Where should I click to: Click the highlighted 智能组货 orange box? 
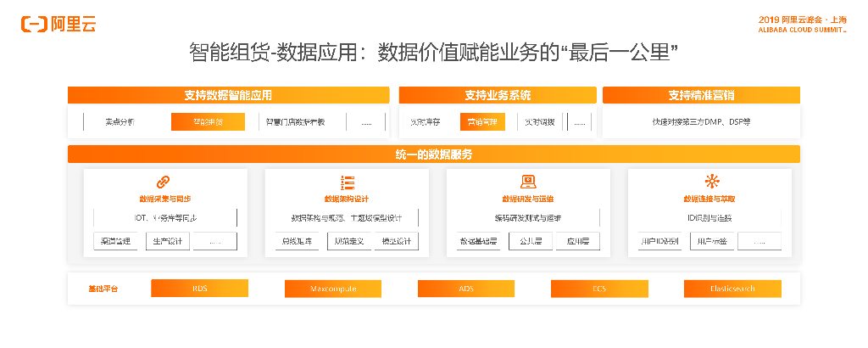click(x=209, y=122)
